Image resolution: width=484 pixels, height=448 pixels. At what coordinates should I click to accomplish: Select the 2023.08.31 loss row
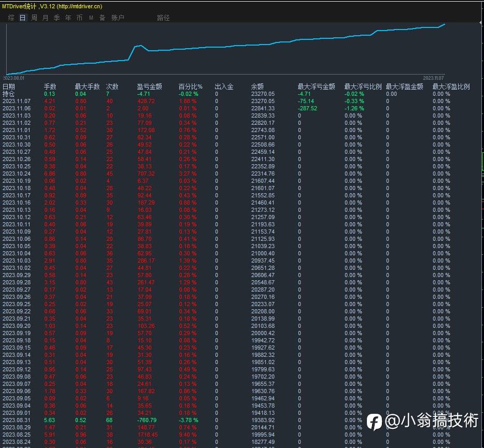tap(17, 420)
